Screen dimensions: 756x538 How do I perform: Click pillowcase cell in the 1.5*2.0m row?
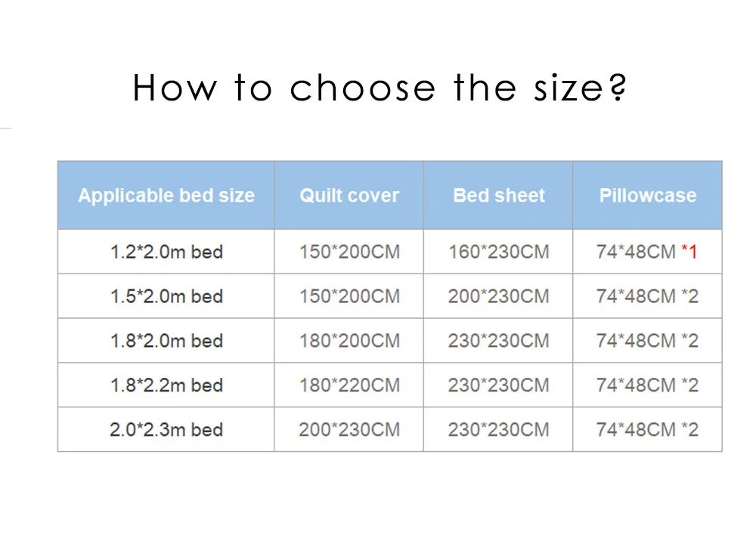pyautogui.click(x=648, y=296)
